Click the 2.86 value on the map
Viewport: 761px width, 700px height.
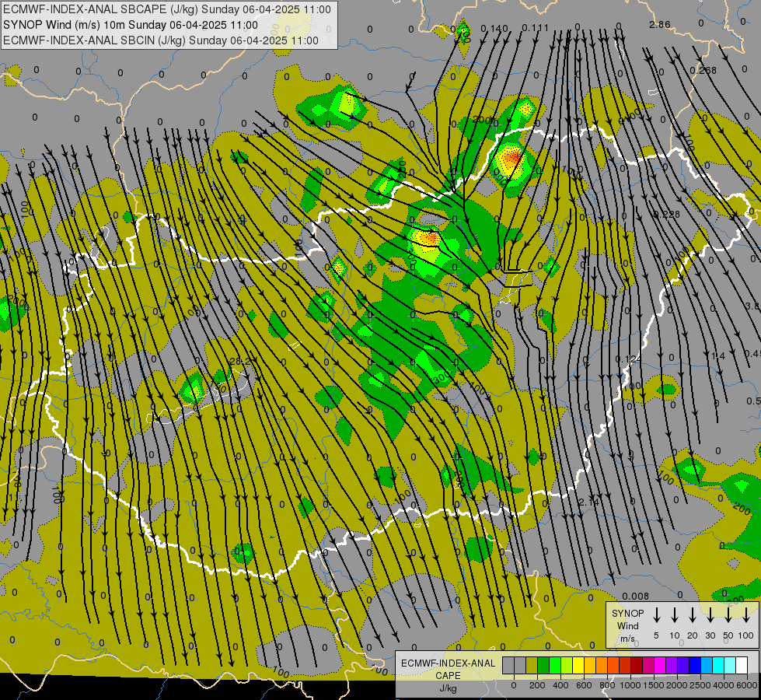tap(660, 24)
